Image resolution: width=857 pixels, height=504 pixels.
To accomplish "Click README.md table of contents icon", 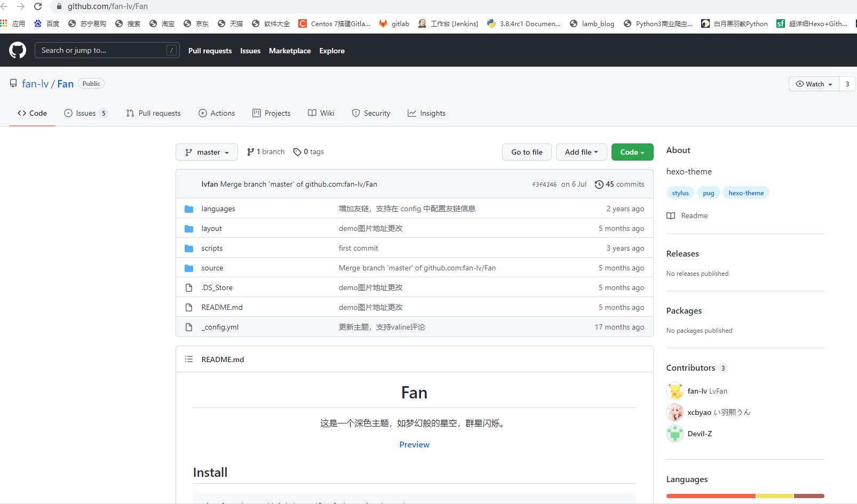I will pyautogui.click(x=189, y=359).
